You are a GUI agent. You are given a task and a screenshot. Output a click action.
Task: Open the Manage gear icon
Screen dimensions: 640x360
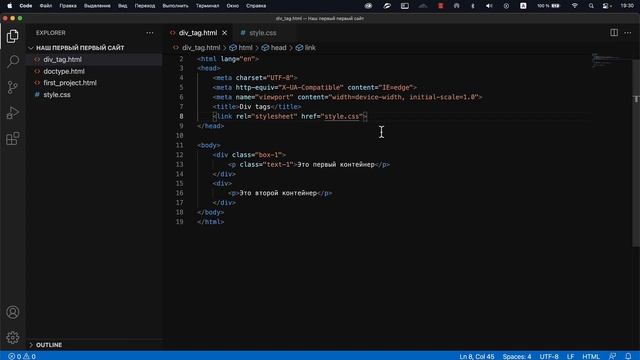[13, 338]
